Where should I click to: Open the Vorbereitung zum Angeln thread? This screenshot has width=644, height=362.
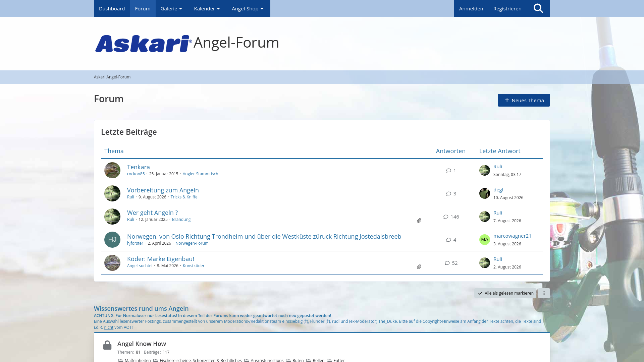click(163, 190)
